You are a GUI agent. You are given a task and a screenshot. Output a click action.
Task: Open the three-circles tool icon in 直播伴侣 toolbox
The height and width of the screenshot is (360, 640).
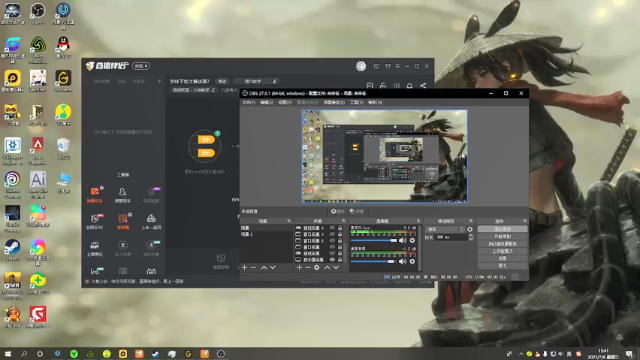(x=151, y=218)
